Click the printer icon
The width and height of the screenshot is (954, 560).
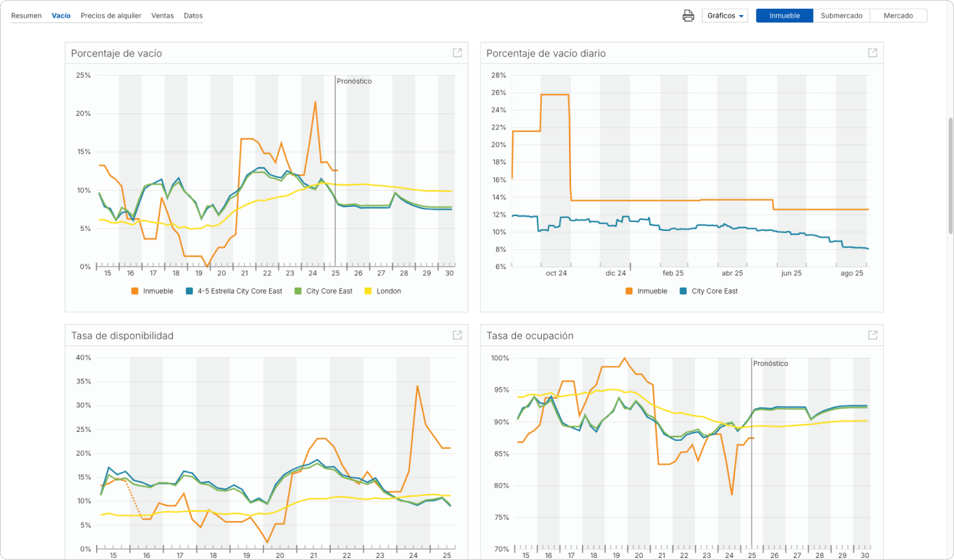pos(688,16)
